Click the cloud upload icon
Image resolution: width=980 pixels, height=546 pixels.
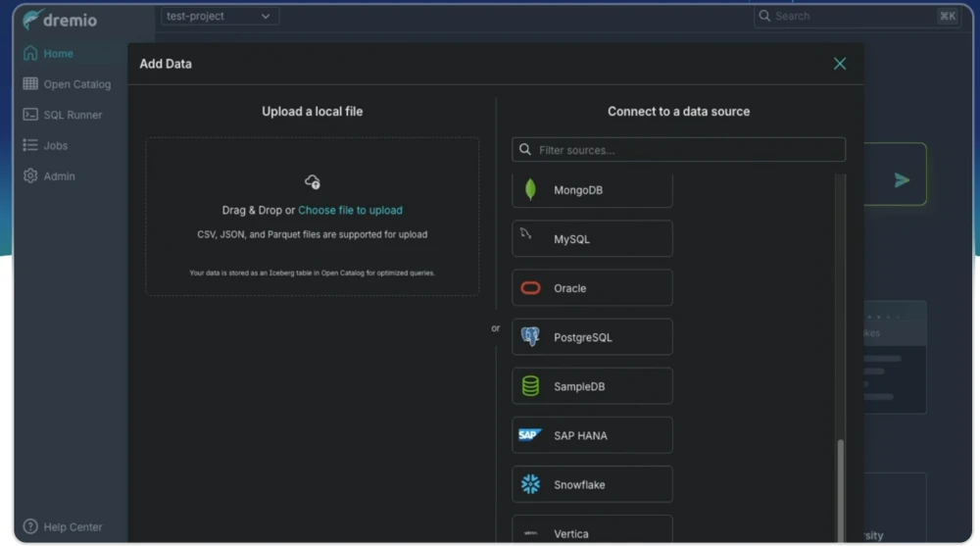313,181
